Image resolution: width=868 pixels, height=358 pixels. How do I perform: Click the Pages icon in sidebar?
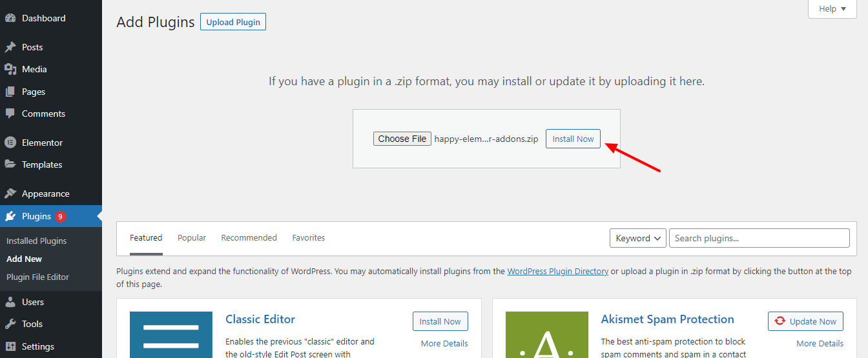(10, 92)
